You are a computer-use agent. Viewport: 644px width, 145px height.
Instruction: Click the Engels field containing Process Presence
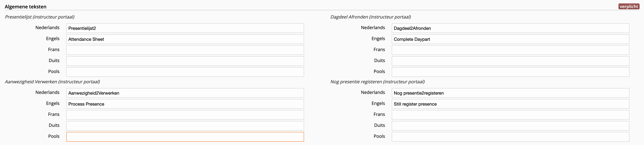coord(185,104)
